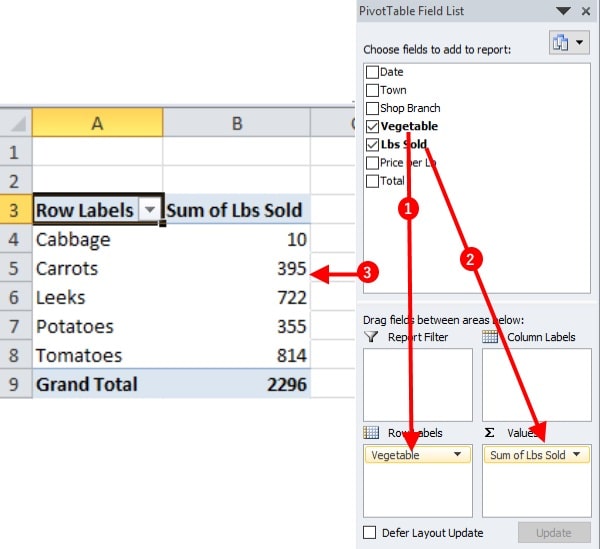This screenshot has height=549, width=600.
Task: Close the PivotTable Field List pane
Action: tap(584, 10)
